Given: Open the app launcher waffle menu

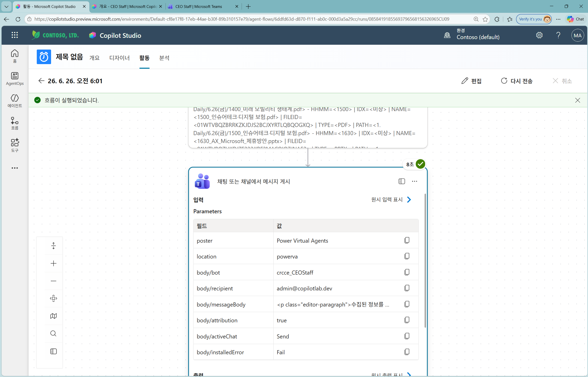Looking at the screenshot, I should pos(15,35).
